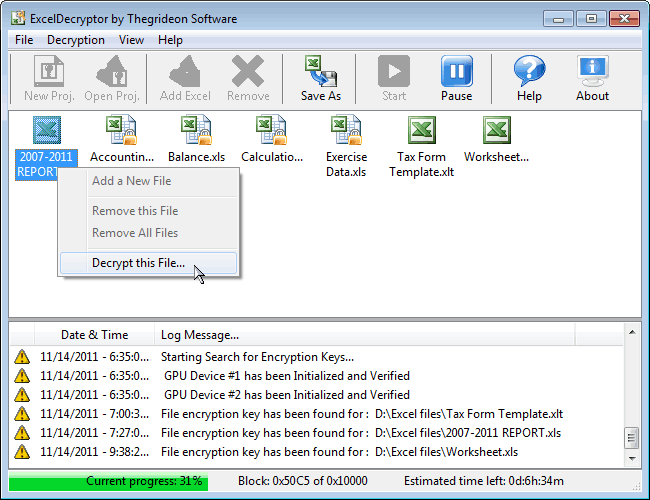Image resolution: width=650 pixels, height=500 pixels.
Task: Select the 2007-2011 REPORT file icon
Action: pyautogui.click(x=46, y=130)
